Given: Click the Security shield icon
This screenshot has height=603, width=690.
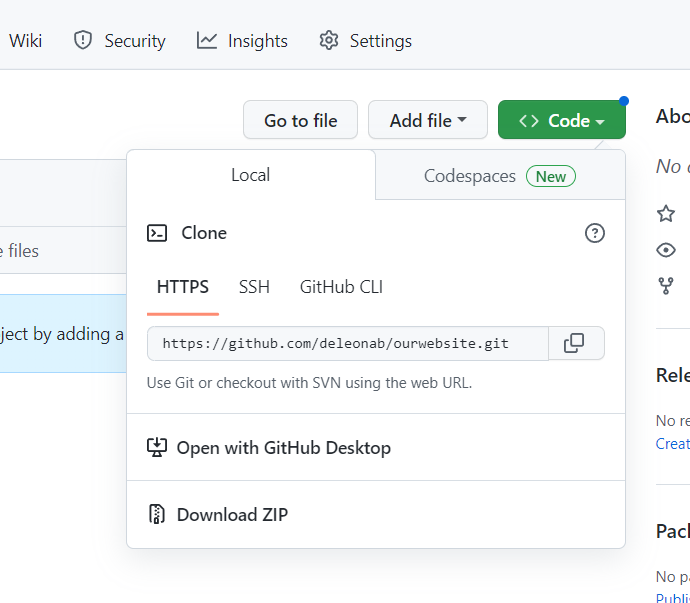Looking at the screenshot, I should [82, 40].
